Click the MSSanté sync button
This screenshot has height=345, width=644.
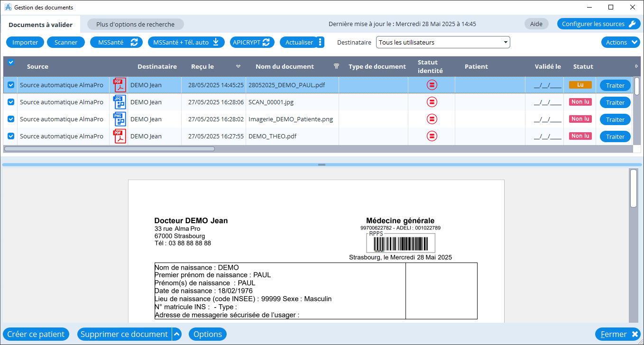[x=116, y=42]
